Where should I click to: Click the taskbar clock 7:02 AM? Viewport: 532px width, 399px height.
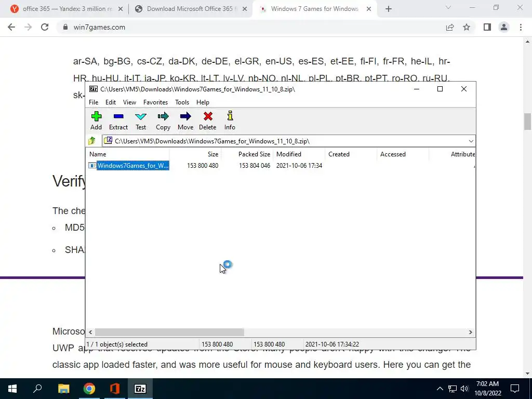[x=488, y=389]
